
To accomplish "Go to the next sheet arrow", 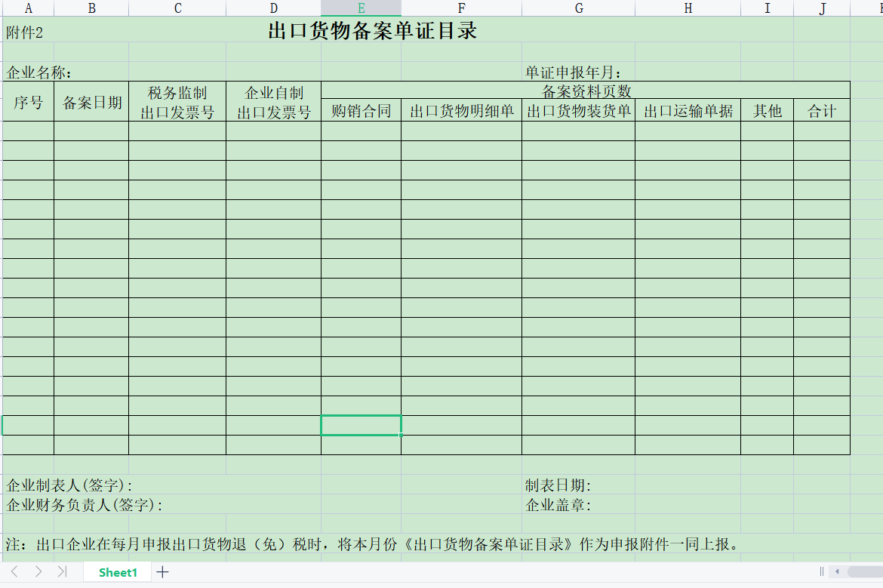I will point(38,571).
